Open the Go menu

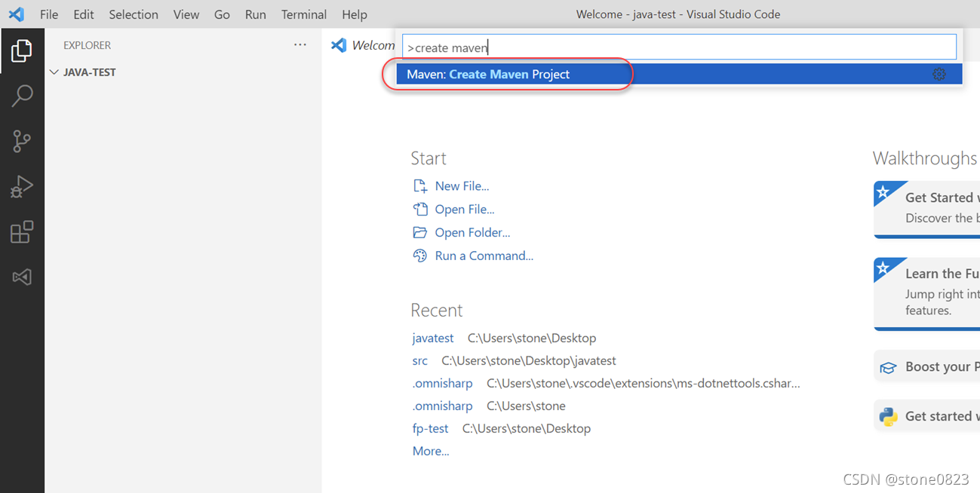click(x=222, y=14)
